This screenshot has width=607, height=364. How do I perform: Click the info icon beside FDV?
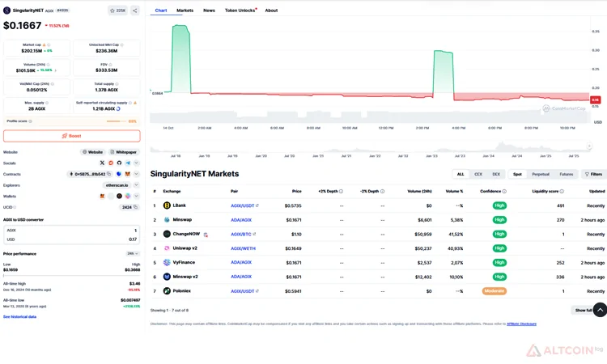pyautogui.click(x=110, y=65)
